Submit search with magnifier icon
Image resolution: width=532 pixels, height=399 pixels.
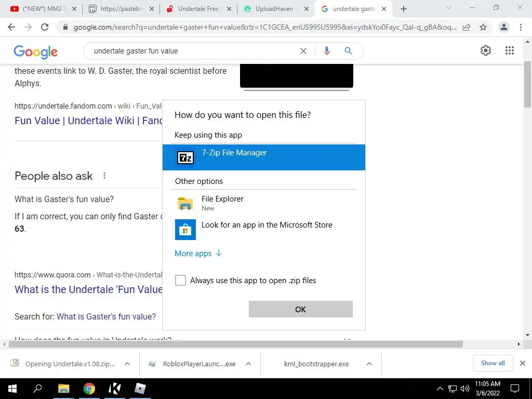[348, 51]
